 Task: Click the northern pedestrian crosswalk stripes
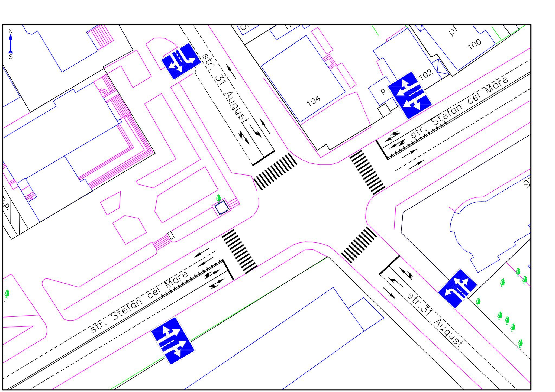(275, 171)
